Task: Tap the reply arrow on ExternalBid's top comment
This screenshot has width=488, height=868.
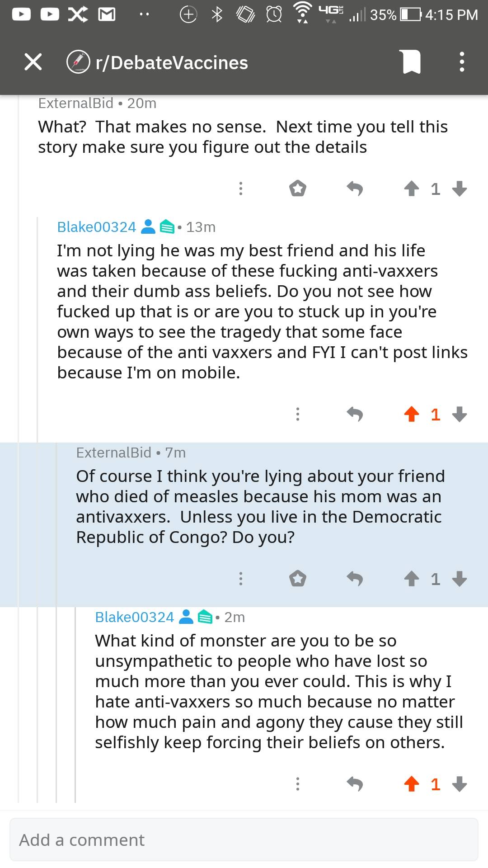Action: pos(355,189)
